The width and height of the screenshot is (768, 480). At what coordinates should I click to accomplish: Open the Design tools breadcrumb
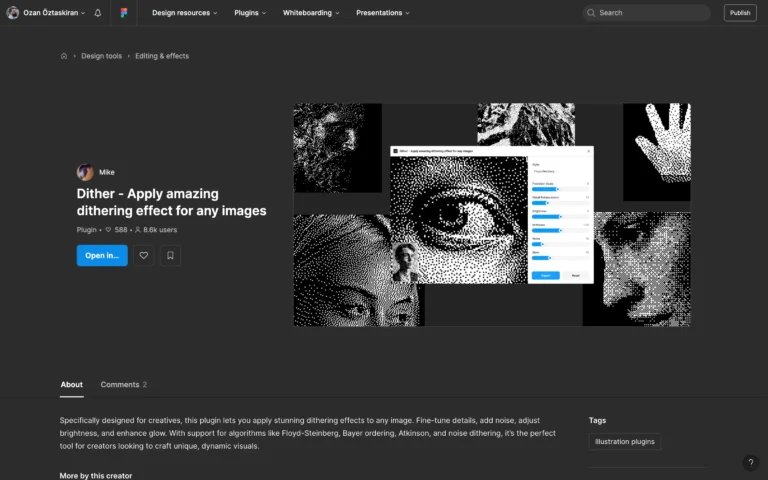[101, 56]
